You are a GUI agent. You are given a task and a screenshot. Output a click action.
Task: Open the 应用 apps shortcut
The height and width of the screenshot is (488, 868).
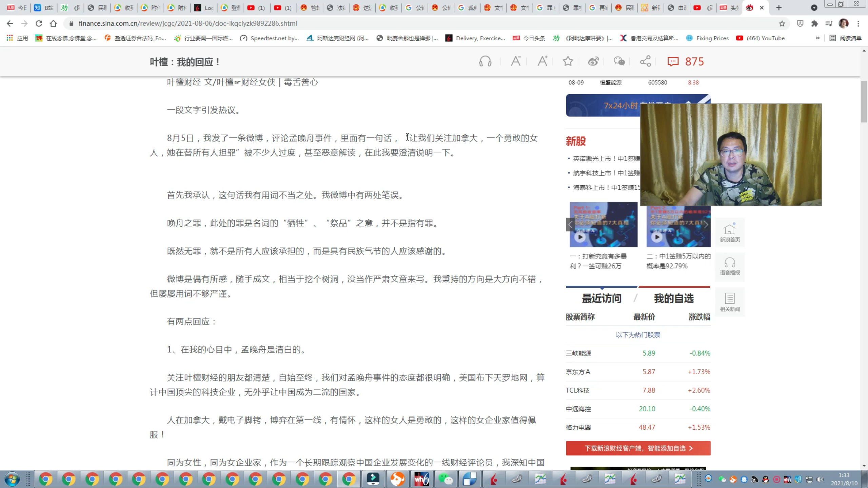[x=17, y=38]
